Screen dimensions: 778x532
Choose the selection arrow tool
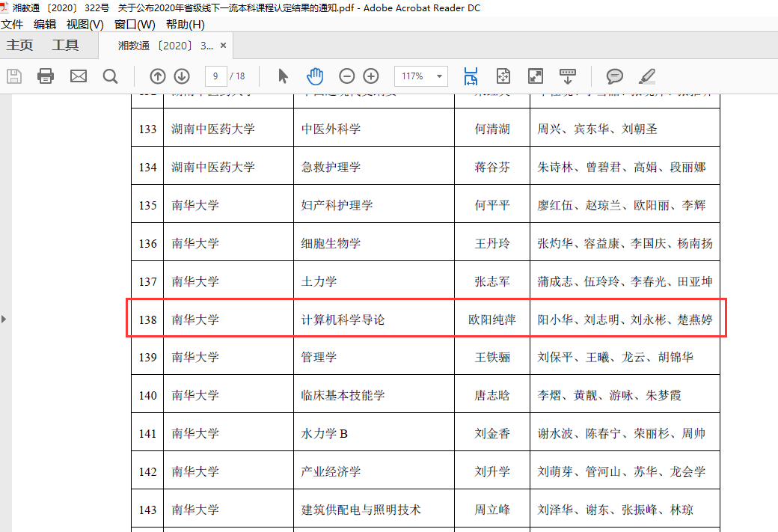pyautogui.click(x=283, y=76)
